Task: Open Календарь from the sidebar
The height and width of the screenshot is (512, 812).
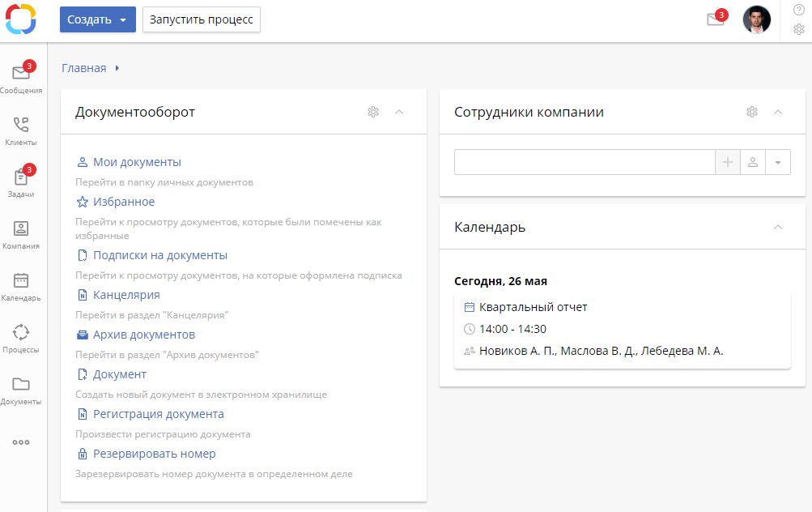Action: (x=21, y=287)
